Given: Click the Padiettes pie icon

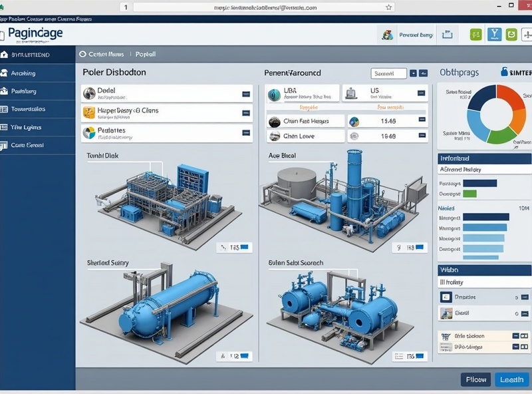Looking at the screenshot, I should click(89, 133).
